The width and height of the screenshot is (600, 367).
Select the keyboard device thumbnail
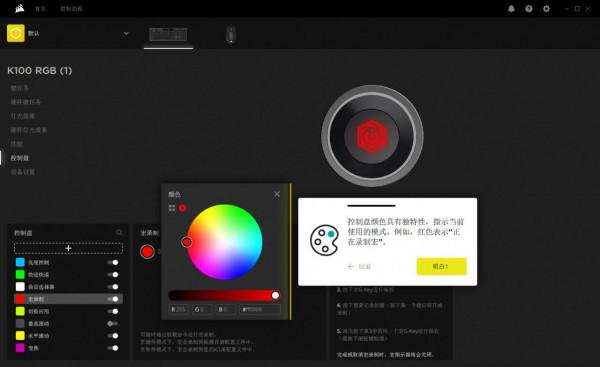[168, 34]
